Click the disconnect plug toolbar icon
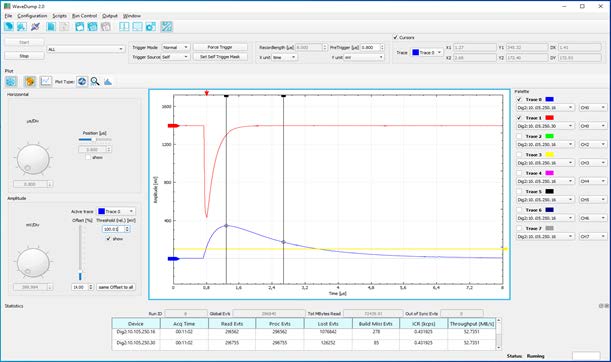The height and width of the screenshot is (362, 611). coord(35,26)
